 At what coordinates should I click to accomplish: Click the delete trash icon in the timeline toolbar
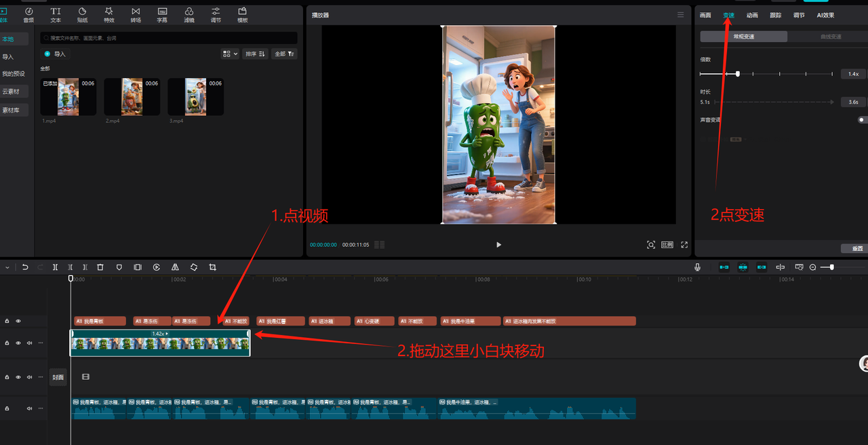(100, 267)
